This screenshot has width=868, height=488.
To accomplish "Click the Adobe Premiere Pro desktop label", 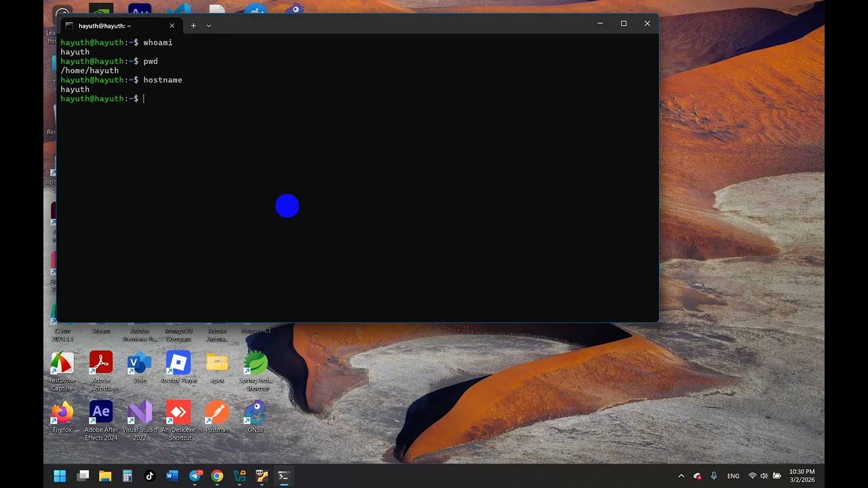I will click(140, 335).
